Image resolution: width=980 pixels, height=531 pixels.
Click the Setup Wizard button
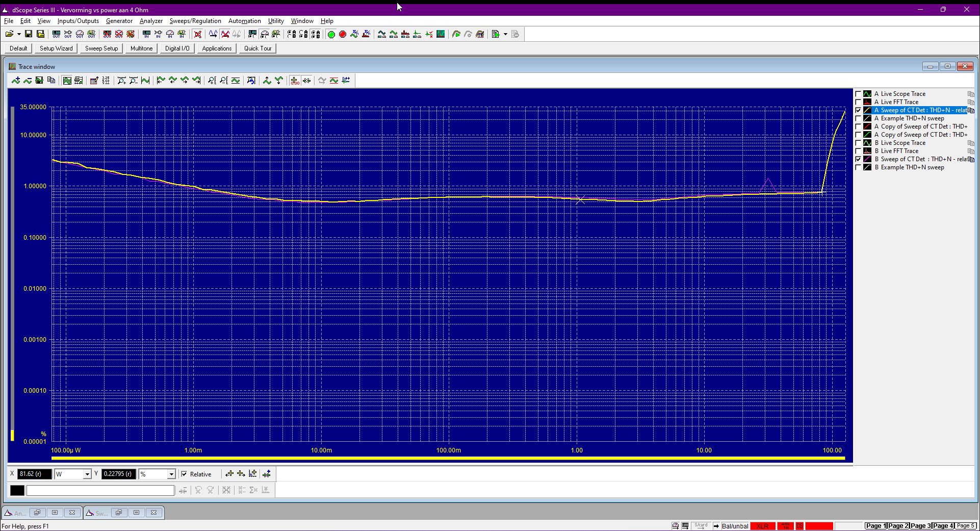click(56, 48)
